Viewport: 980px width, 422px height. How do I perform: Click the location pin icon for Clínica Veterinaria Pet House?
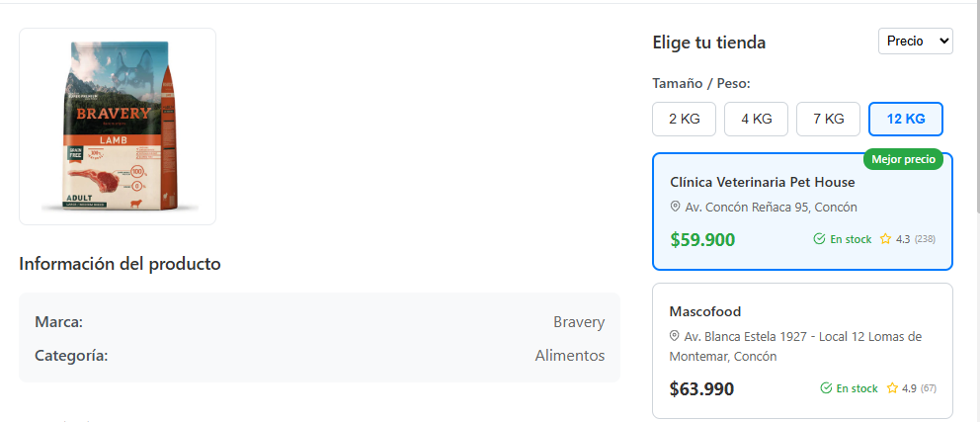coord(676,207)
